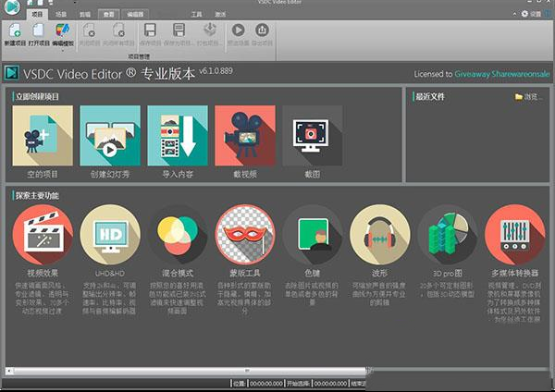Click the 混合模式 blend mode icon
The image size is (555, 392).
[x=178, y=235]
